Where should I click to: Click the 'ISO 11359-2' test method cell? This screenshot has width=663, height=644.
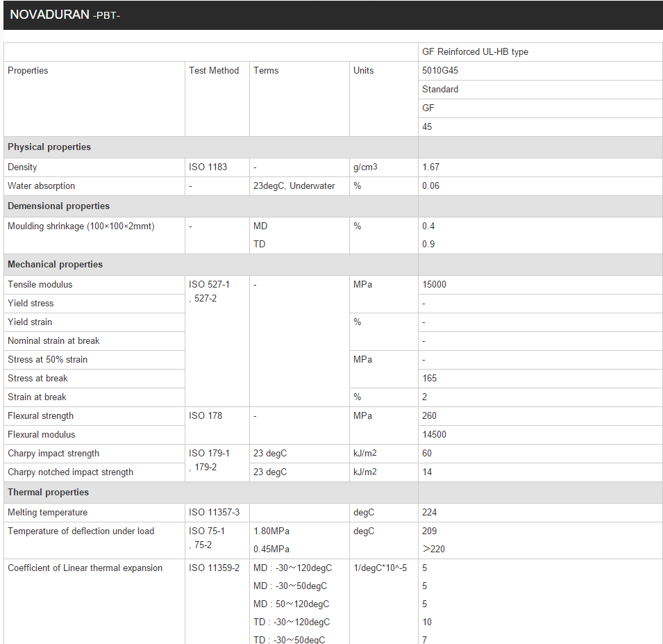(217, 602)
